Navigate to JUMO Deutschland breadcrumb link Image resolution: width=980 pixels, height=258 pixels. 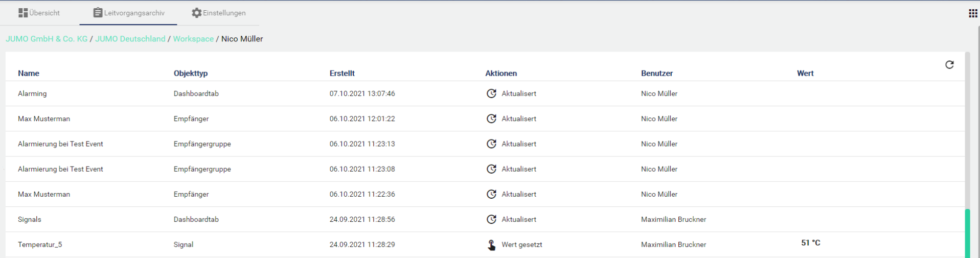(x=130, y=39)
